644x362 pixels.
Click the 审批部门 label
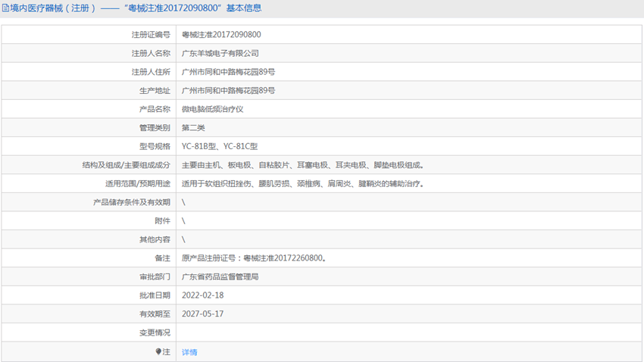point(155,276)
